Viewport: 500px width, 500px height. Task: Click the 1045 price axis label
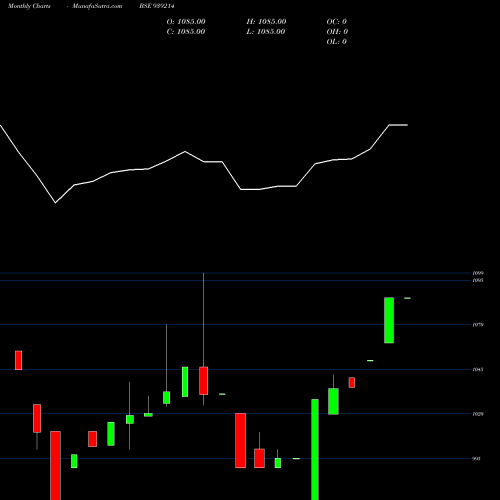point(478,369)
